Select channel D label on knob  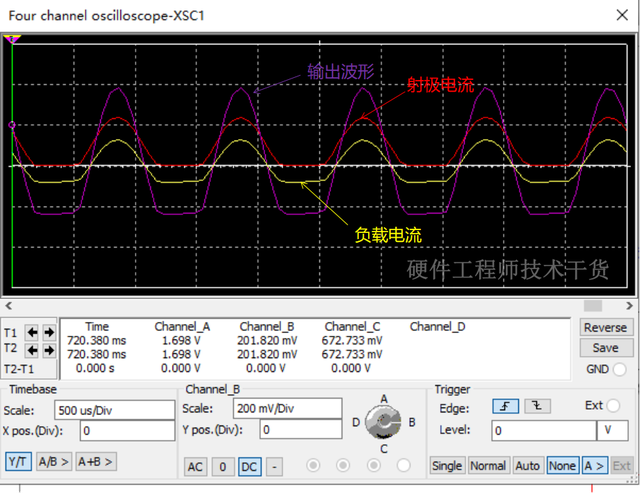click(x=356, y=422)
